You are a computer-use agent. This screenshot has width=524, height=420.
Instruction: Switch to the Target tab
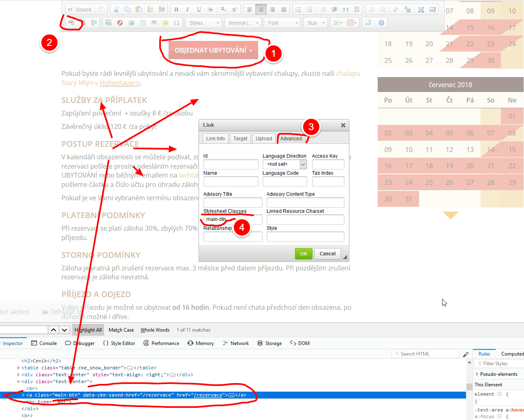point(240,139)
